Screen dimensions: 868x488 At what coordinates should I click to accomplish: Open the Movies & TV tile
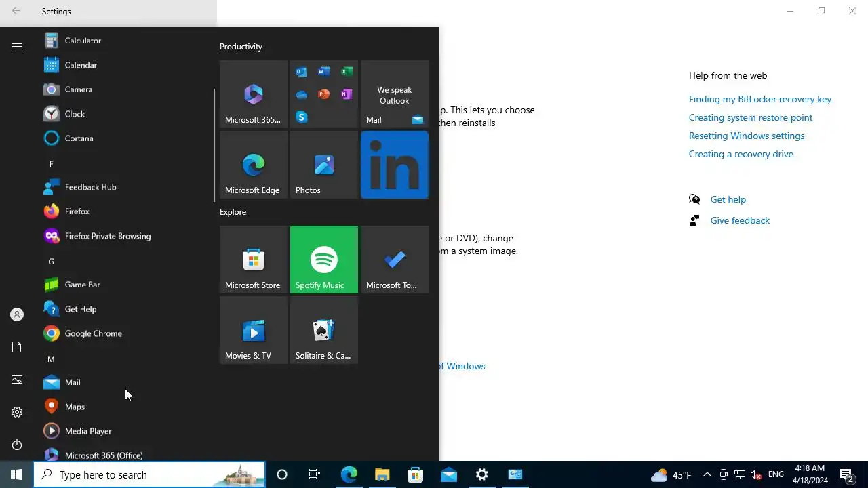254,330
